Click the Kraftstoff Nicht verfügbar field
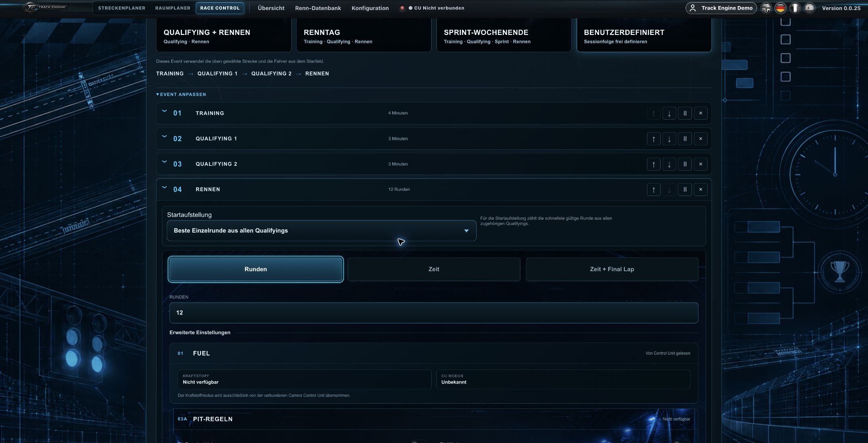This screenshot has width=868, height=443. point(304,379)
